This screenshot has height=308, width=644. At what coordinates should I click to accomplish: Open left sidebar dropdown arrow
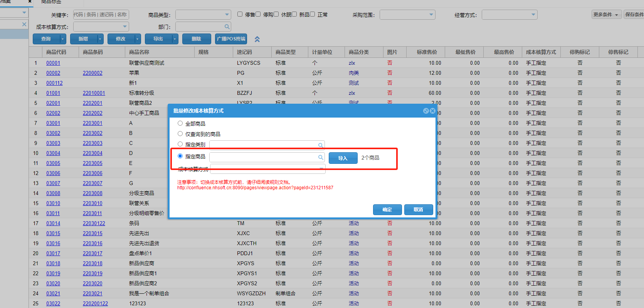[24, 13]
